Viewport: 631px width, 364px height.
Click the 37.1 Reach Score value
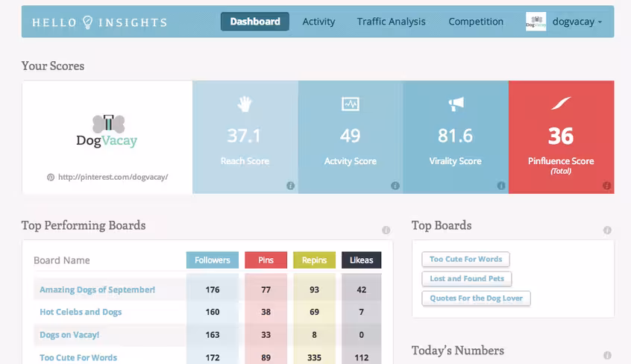click(x=244, y=136)
